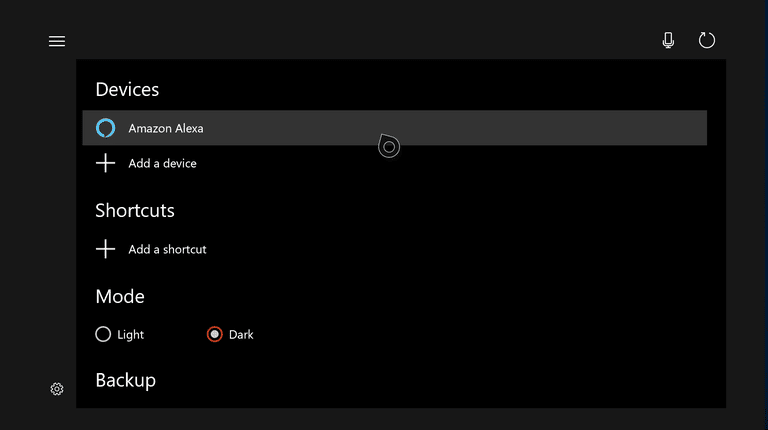This screenshot has height=430, width=768.
Task: Click the Dark text label
Action: click(x=241, y=334)
